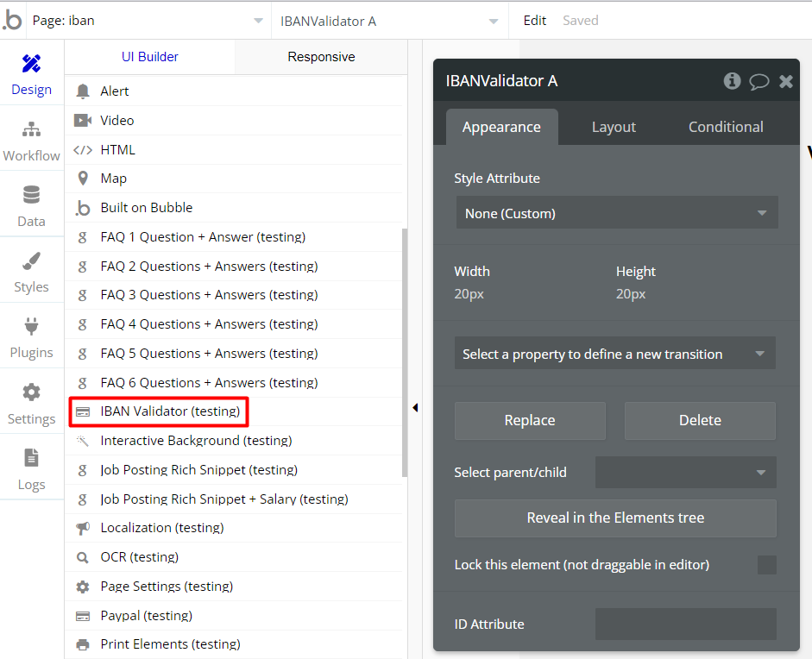The height and width of the screenshot is (659, 812).
Task: Open the comment bubble icon in panel header
Action: [758, 81]
